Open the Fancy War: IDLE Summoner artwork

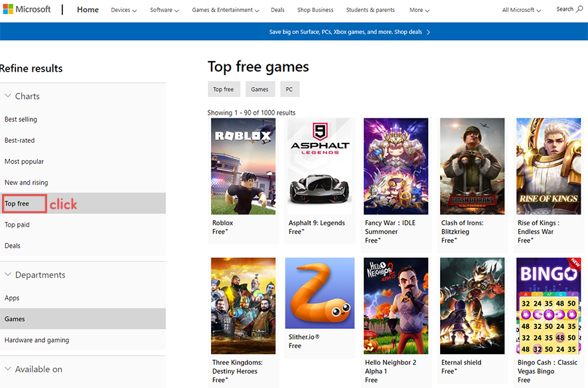[x=396, y=166]
